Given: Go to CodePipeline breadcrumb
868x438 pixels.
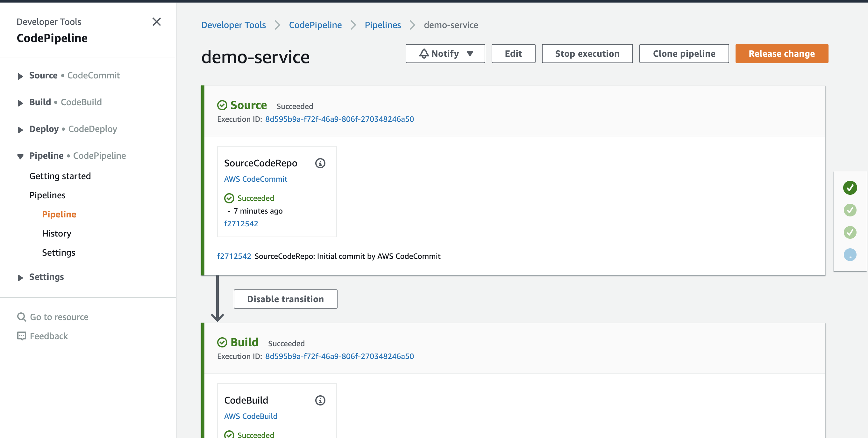Looking at the screenshot, I should tap(316, 25).
